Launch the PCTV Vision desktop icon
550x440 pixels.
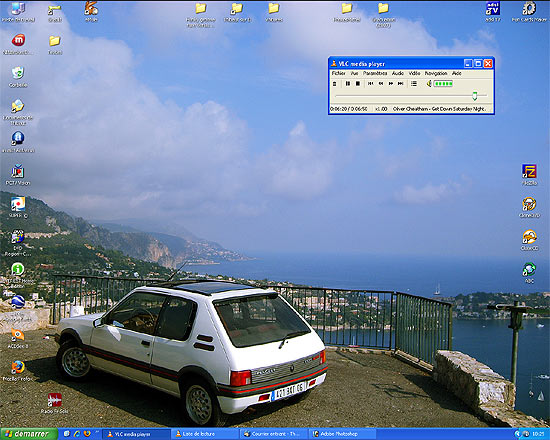(18, 174)
